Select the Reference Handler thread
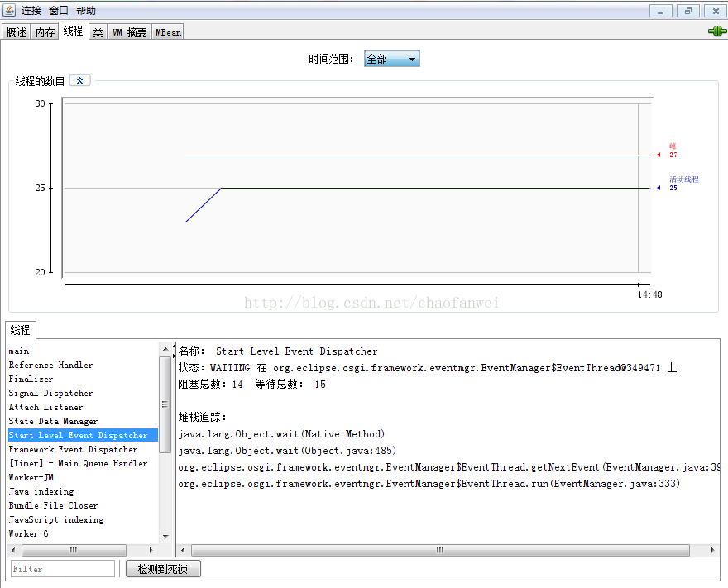This screenshot has height=588, width=728. (83, 365)
